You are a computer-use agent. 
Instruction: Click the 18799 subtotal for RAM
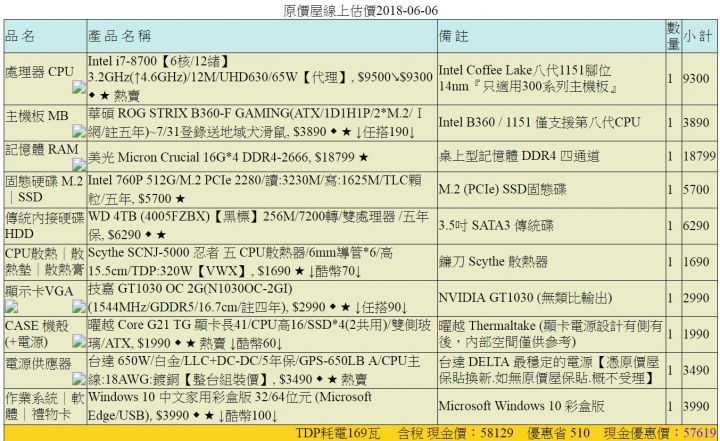pos(699,156)
